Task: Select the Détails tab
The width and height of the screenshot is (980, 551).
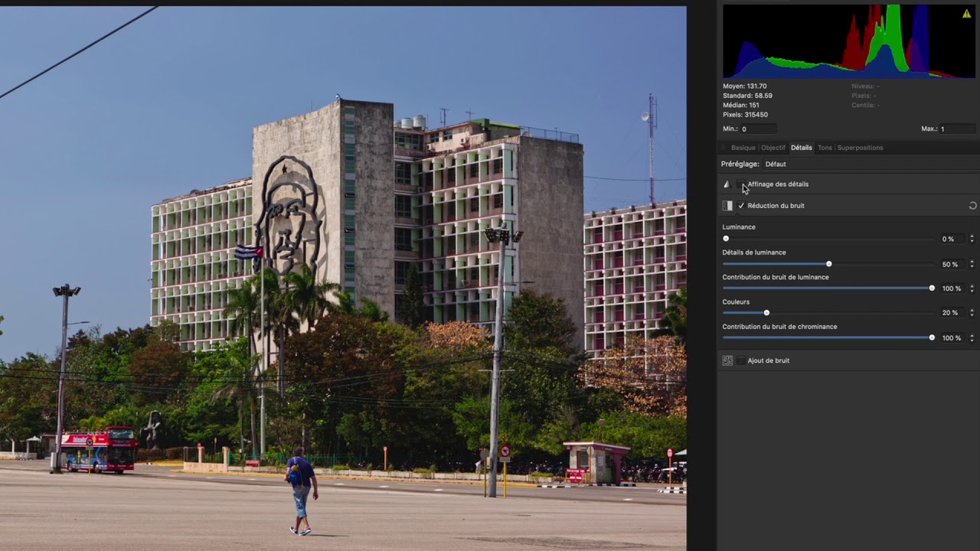Action: [x=802, y=148]
